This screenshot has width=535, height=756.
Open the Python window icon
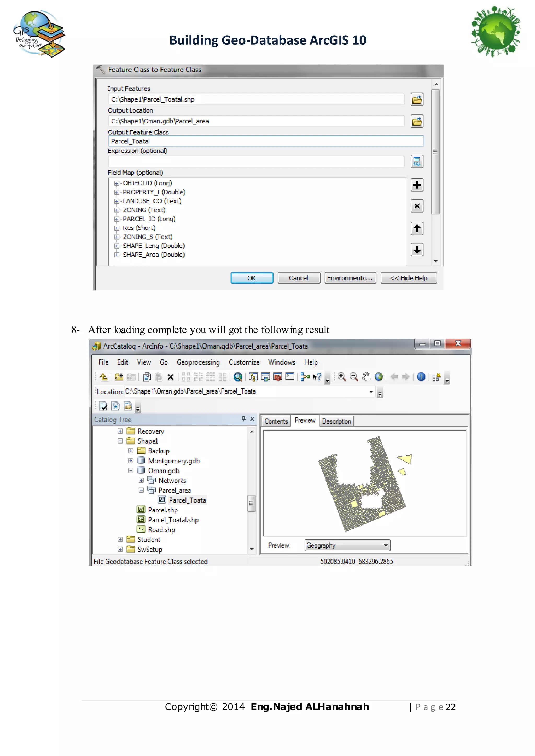point(290,376)
